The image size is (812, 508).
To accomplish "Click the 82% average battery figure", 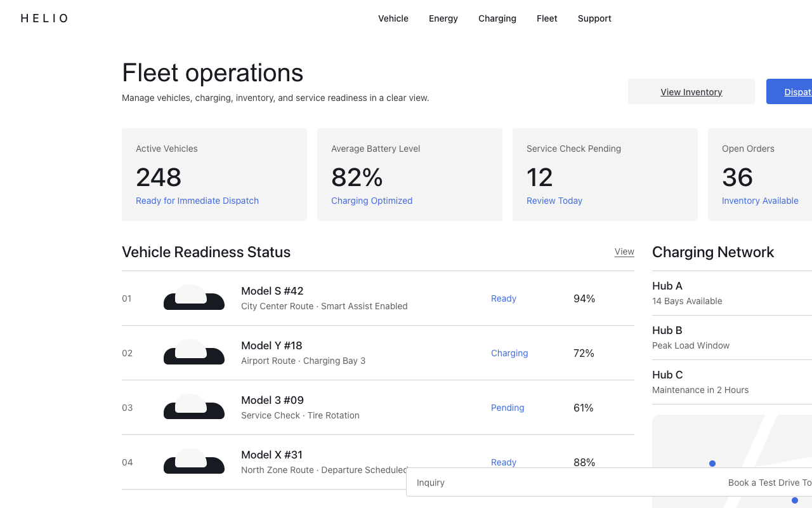I will pos(357,177).
